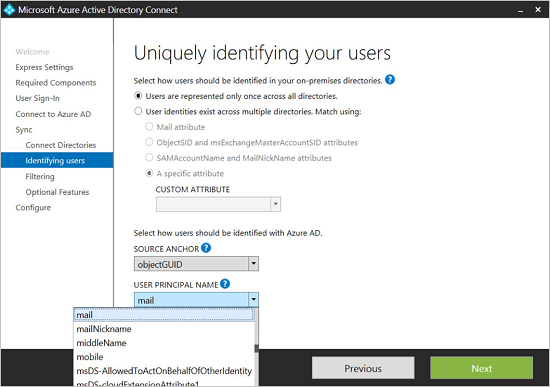Choose 'A specific attribute' radio button

(x=149, y=173)
